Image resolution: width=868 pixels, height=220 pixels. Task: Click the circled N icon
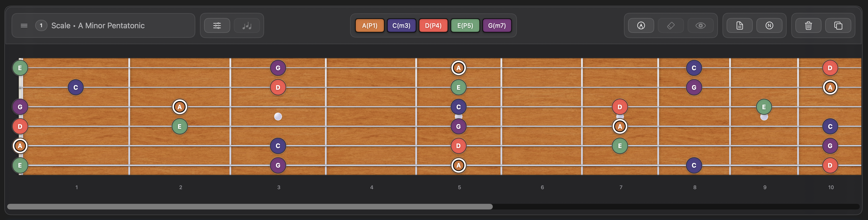[769, 26]
